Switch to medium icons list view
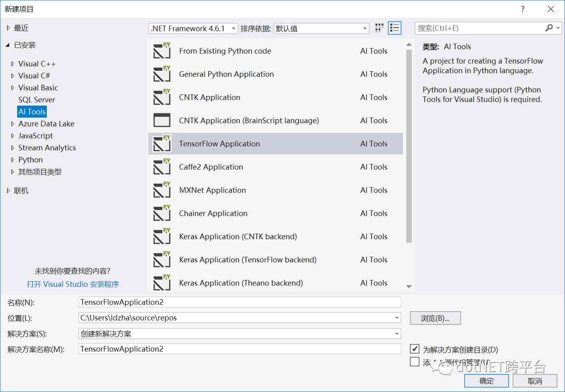This screenshot has width=565, height=392. point(395,28)
